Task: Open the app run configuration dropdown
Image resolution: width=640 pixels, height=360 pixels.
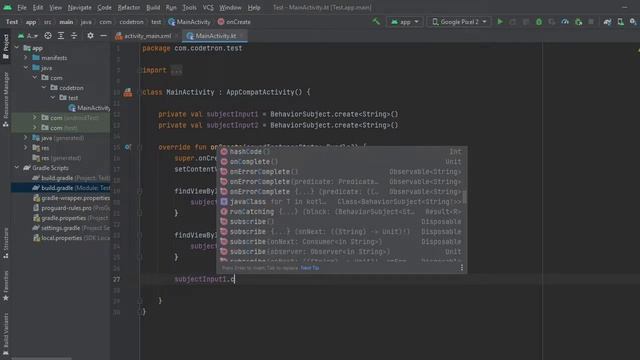Action: pos(405,22)
